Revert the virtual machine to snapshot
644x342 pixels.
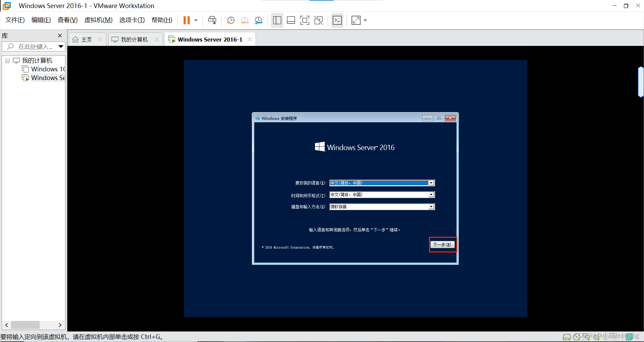coord(245,20)
